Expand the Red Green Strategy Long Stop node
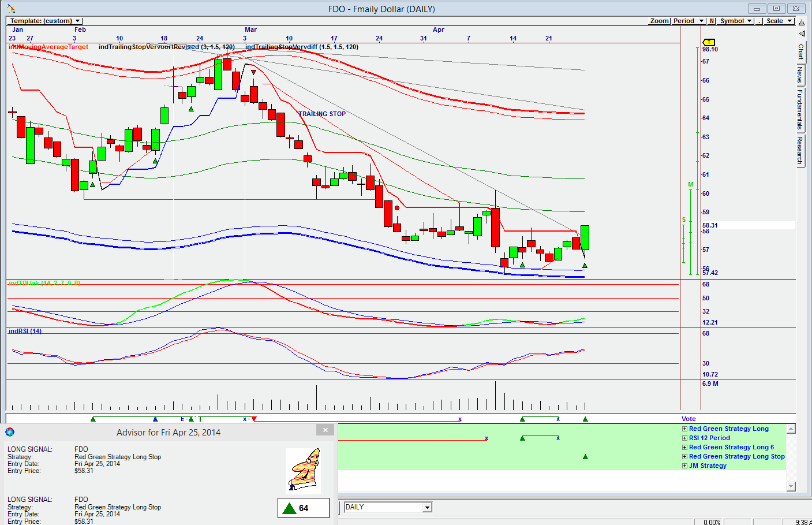The height and width of the screenshot is (525, 812). (x=685, y=457)
